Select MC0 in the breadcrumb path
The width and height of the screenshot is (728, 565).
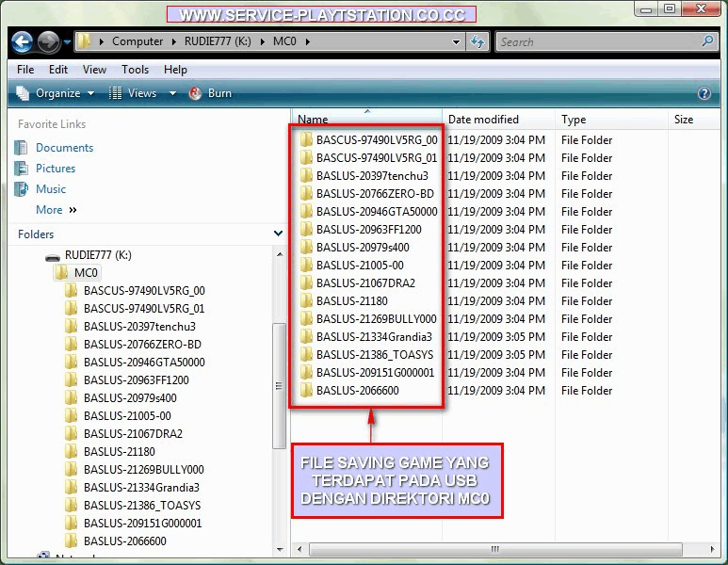[x=284, y=41]
